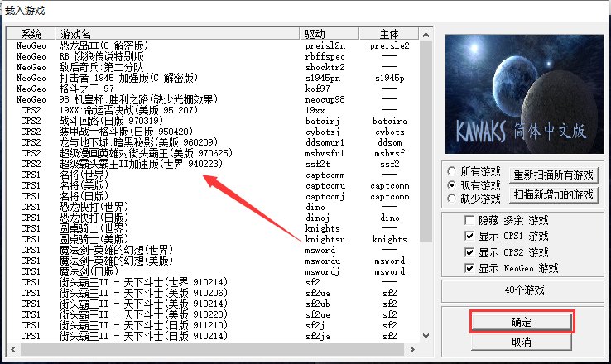This screenshot has height=364, width=611.
Task: Enable the 隐藏 多余 游戏 checkbox
Action: (469, 220)
